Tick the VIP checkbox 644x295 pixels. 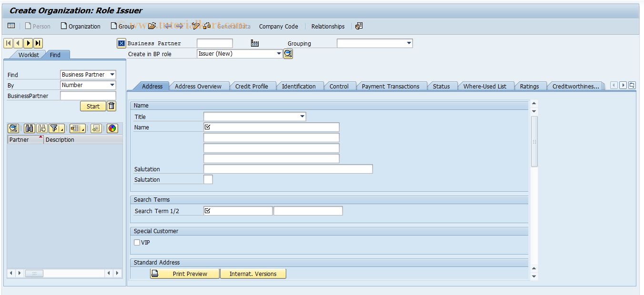click(137, 242)
